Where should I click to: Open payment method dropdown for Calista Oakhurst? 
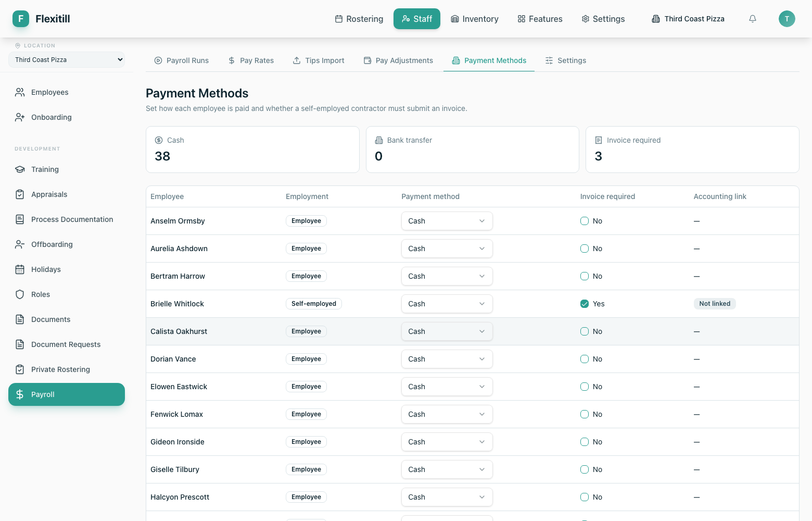447,331
